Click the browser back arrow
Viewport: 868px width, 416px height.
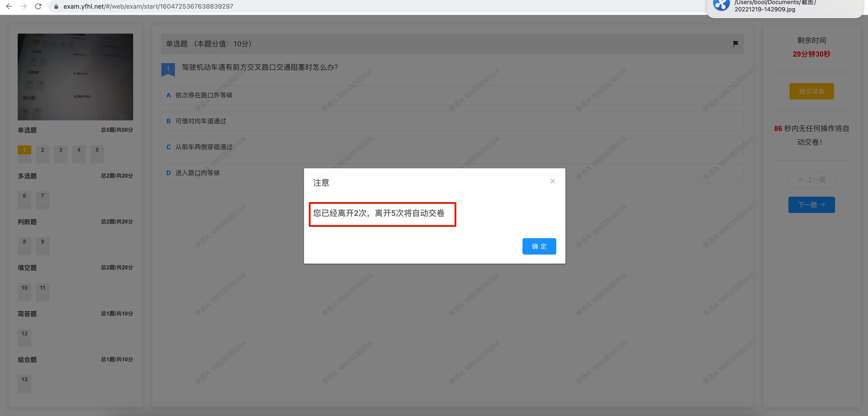tap(9, 6)
